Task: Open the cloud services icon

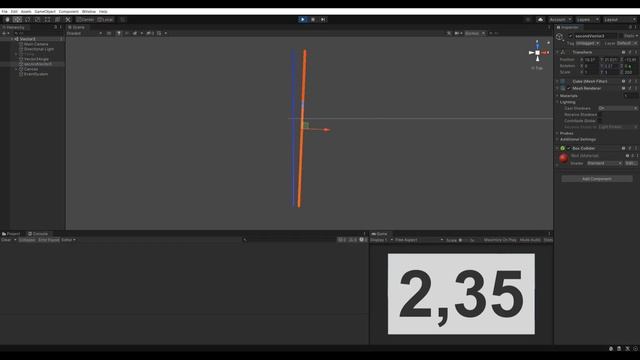Action: click(540, 20)
